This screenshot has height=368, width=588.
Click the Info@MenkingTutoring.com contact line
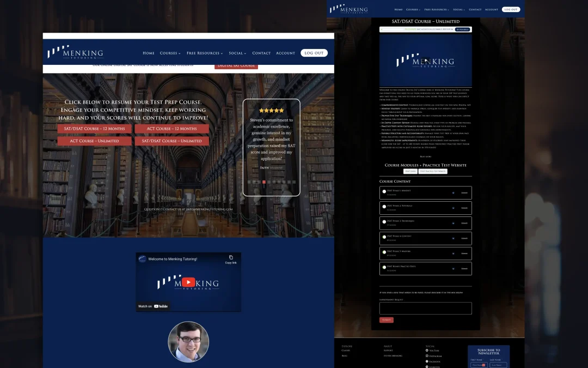188,209
